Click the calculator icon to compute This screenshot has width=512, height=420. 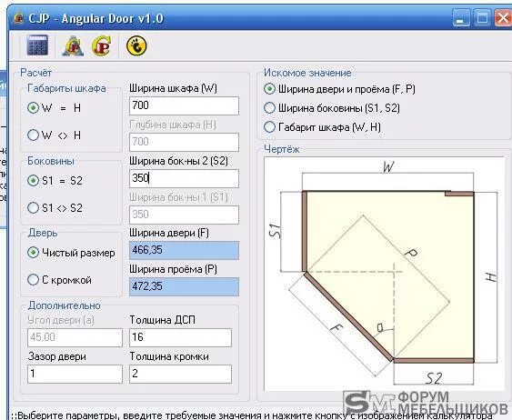pos(37,45)
